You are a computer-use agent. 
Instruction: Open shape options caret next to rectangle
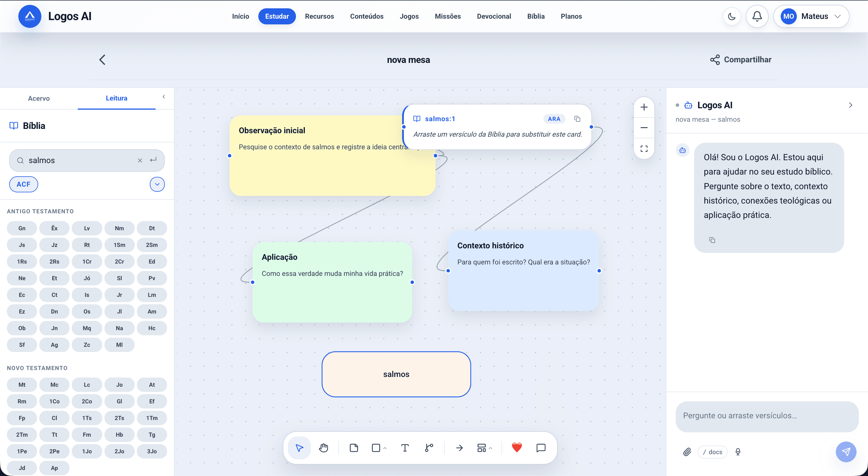click(385, 448)
